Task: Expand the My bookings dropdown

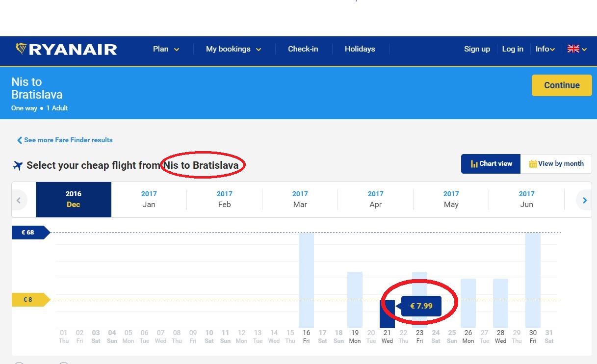Action: (233, 49)
